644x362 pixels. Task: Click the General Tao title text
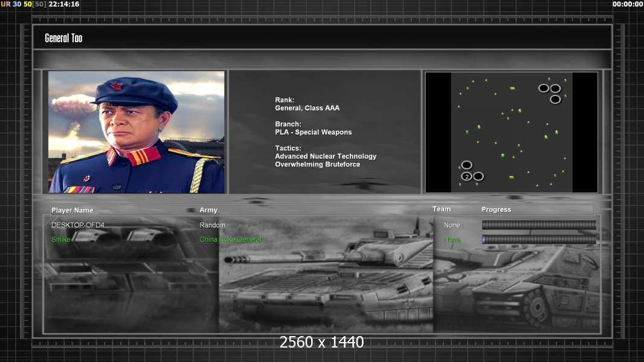[x=63, y=38]
